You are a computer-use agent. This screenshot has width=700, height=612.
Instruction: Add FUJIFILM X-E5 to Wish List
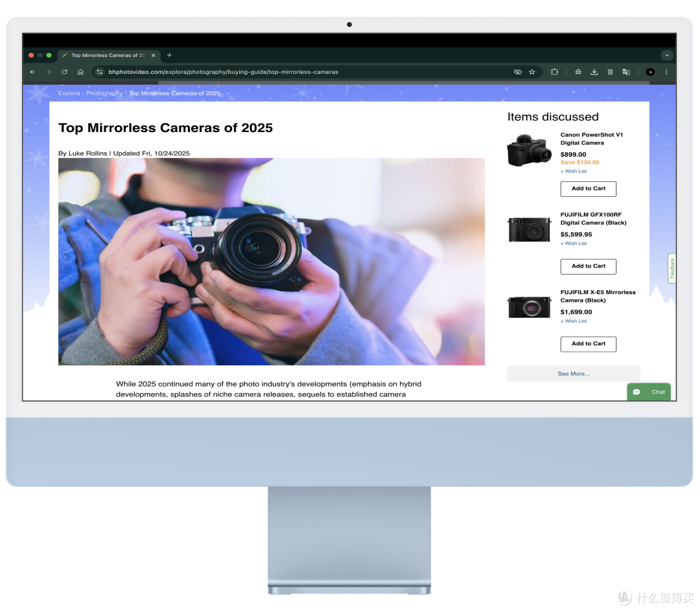point(574,321)
